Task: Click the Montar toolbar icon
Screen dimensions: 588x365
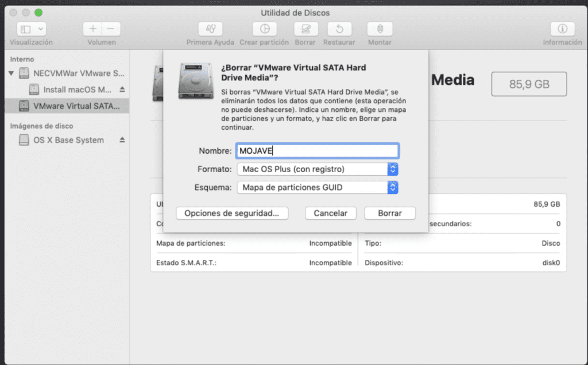Action: [x=379, y=29]
